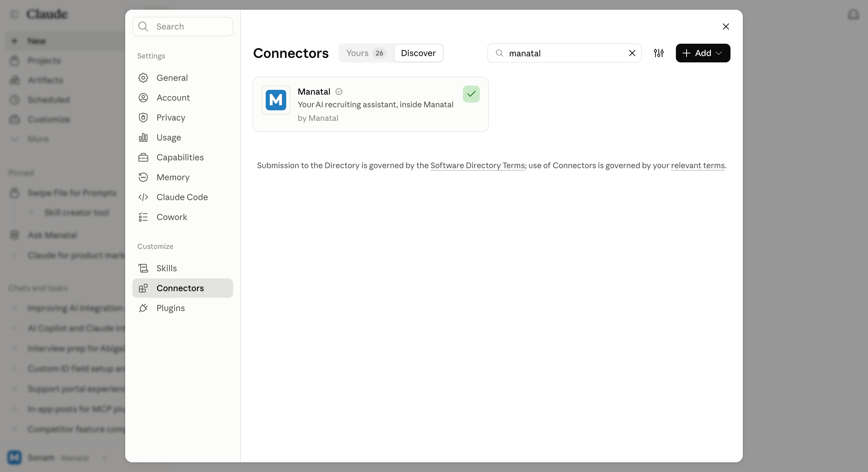Click the ghost icon in the background window
This screenshot has height=472, width=868.
853,14
